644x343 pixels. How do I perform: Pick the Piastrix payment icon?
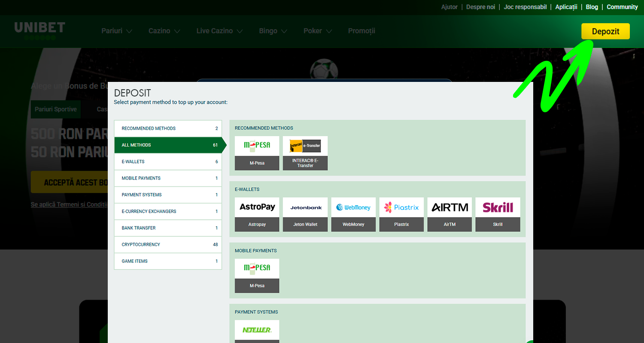tap(401, 214)
